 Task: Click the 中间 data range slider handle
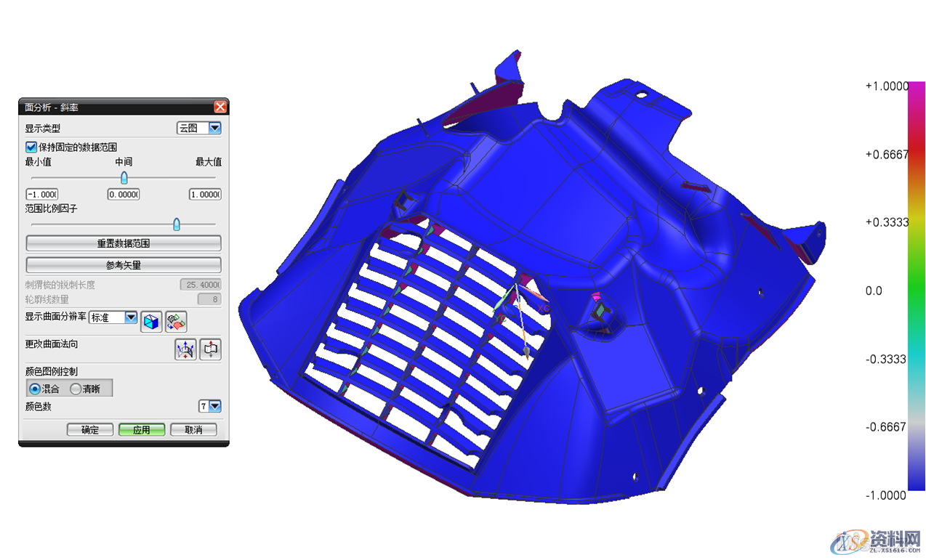tap(124, 178)
